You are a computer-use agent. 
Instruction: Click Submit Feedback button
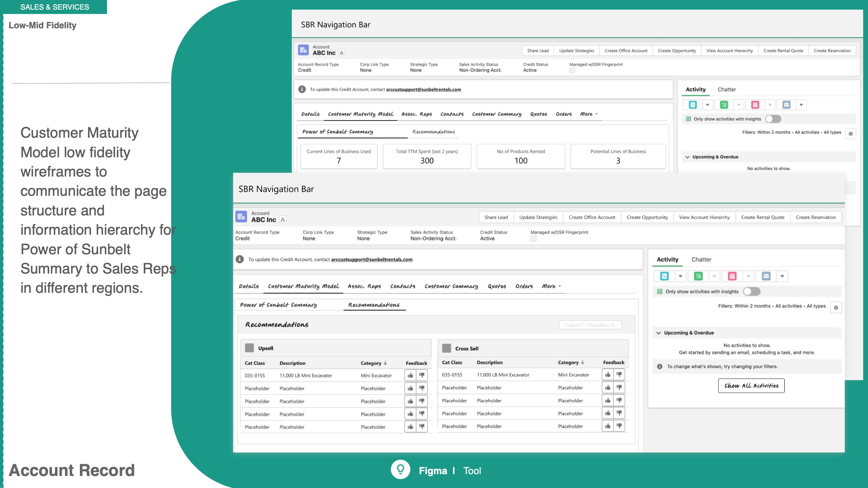coord(590,325)
